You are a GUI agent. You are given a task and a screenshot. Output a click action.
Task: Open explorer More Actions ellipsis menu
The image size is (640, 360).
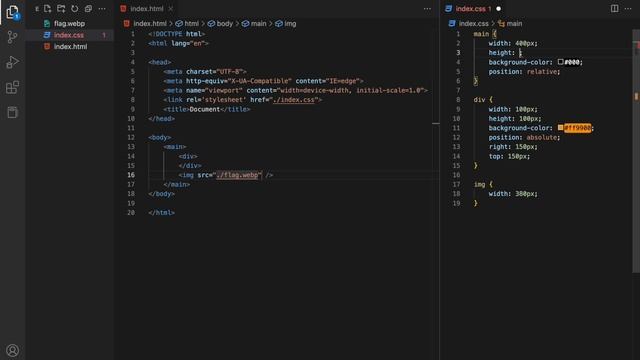click(102, 9)
